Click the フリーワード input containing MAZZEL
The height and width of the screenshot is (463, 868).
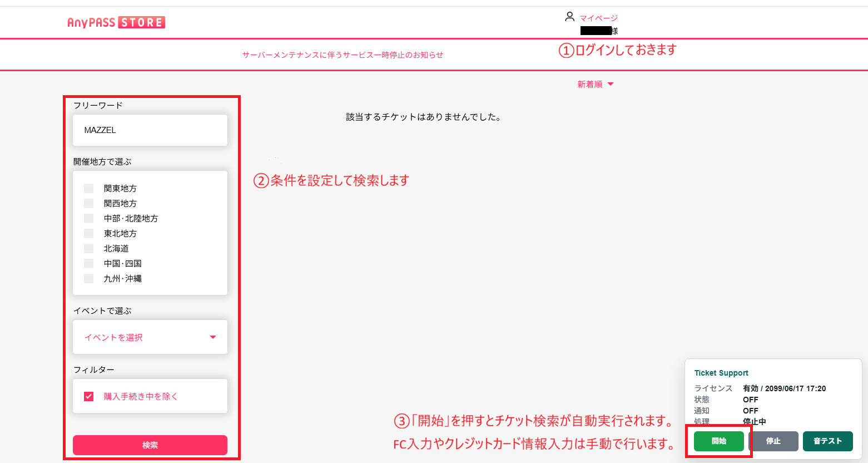pos(150,130)
